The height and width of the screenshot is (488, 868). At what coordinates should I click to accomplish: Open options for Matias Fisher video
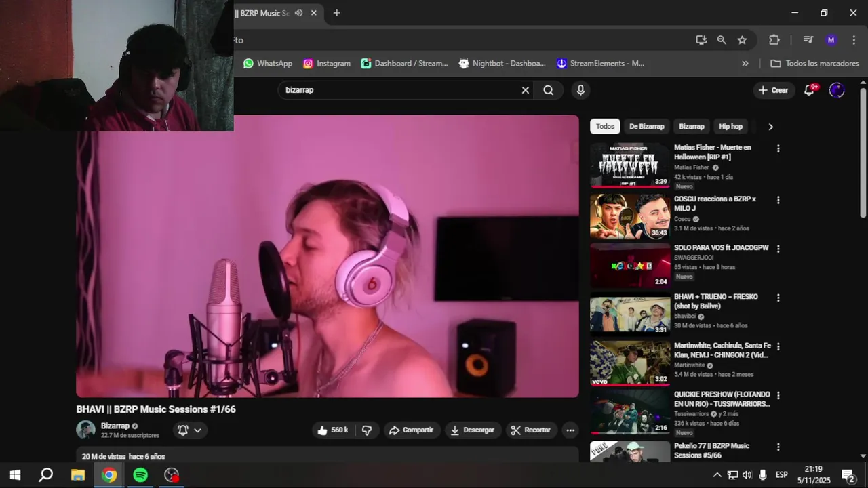(x=778, y=148)
